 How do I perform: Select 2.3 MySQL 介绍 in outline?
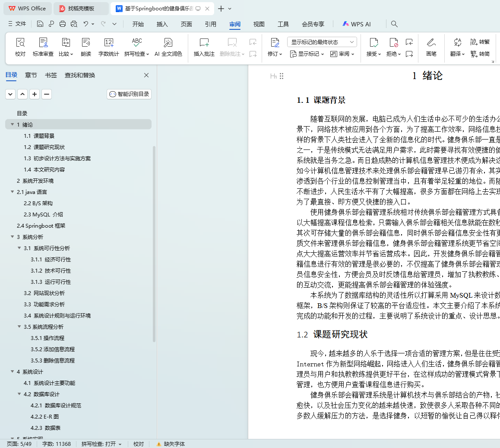point(43,214)
